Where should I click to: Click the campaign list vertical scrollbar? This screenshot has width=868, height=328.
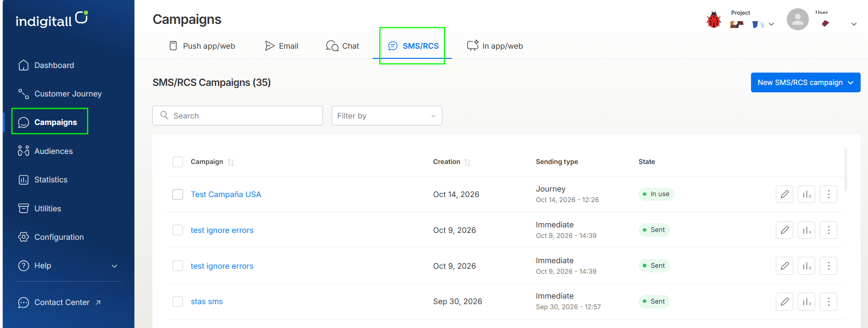click(846, 170)
